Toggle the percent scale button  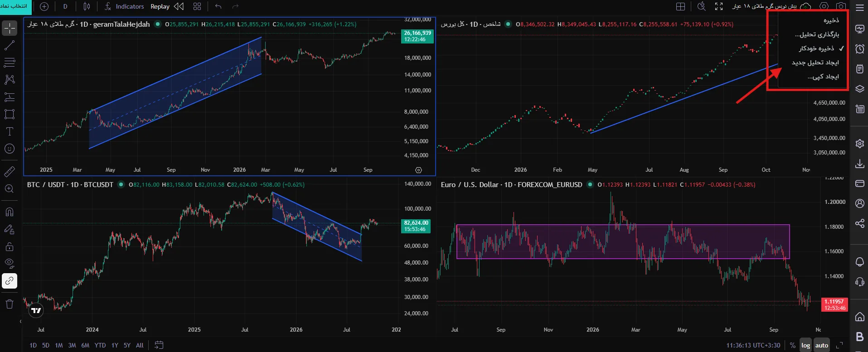(792, 345)
